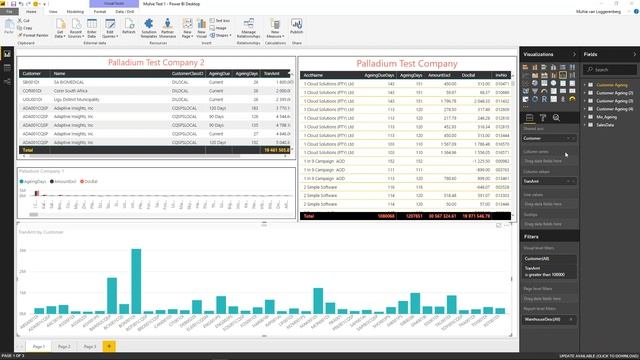Switch to Page 3 tab
Viewport: 640px width, 360px height.
click(90, 347)
